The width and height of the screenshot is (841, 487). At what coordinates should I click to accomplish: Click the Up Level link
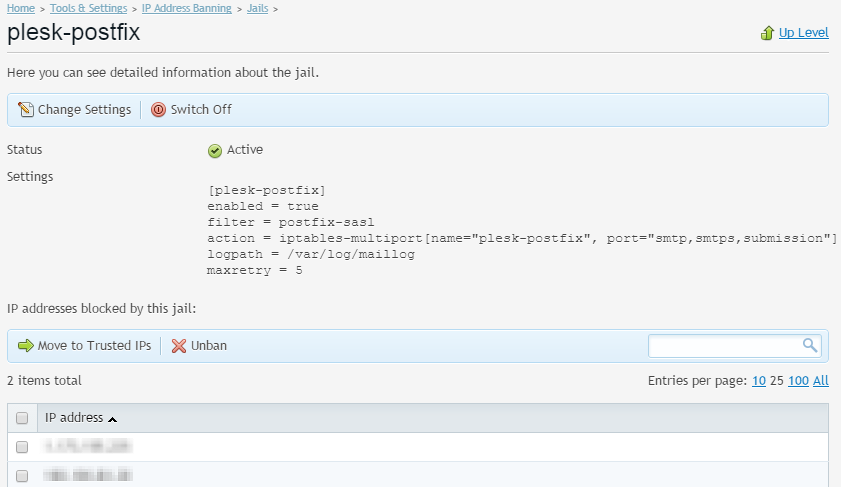pyautogui.click(x=803, y=33)
